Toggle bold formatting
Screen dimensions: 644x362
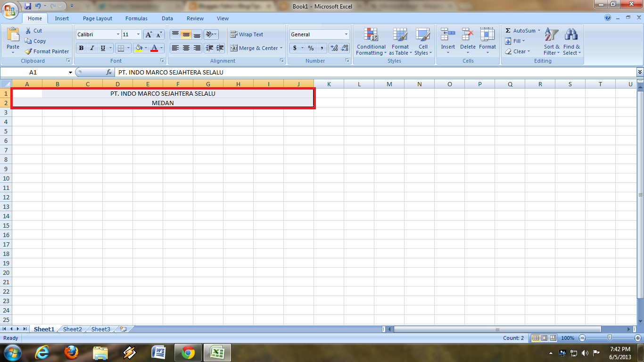pos(81,48)
